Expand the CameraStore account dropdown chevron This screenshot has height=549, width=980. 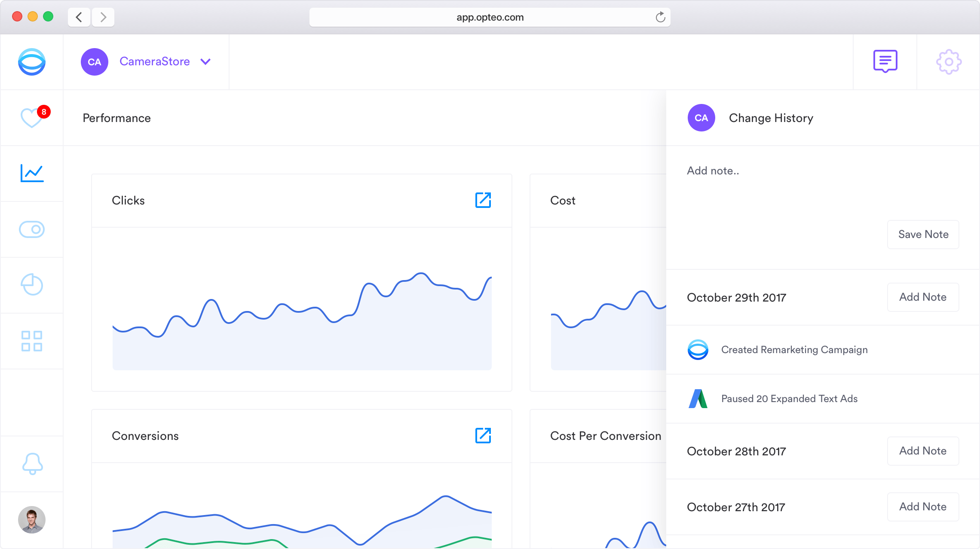point(205,62)
